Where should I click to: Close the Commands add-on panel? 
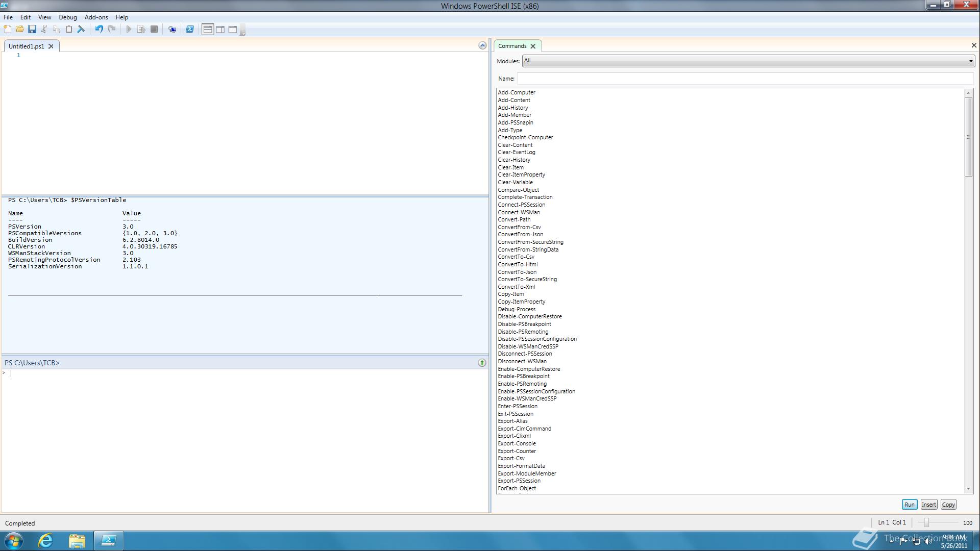click(x=973, y=45)
